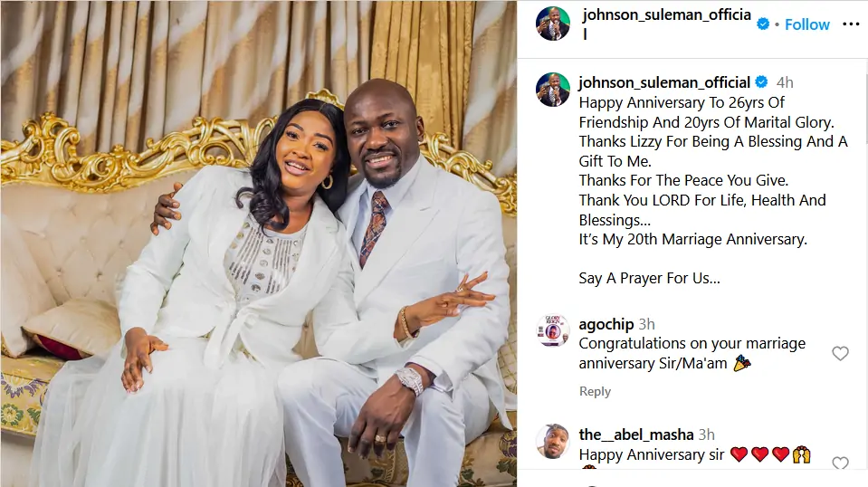Like agochip's comment with the heart
This screenshot has width=868, height=487.
tap(840, 354)
